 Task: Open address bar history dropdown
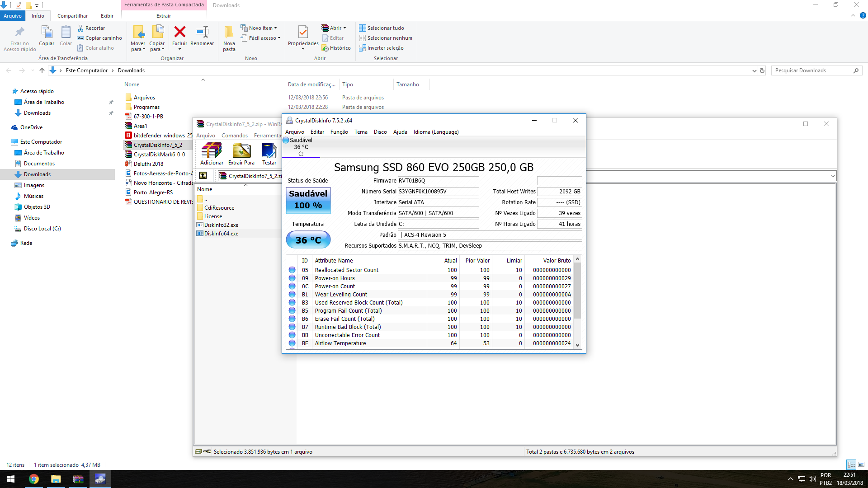(754, 70)
